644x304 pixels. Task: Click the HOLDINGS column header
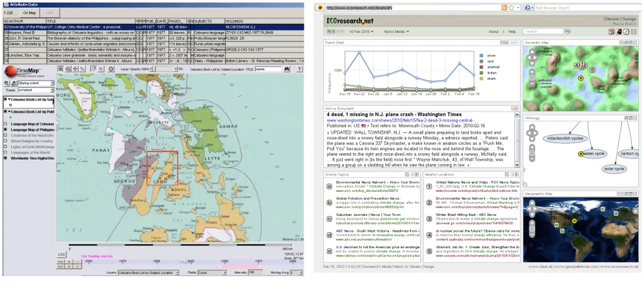(264, 20)
